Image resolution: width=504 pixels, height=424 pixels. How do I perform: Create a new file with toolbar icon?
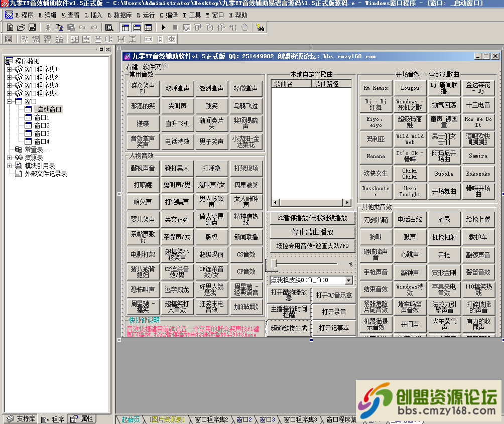point(10,27)
